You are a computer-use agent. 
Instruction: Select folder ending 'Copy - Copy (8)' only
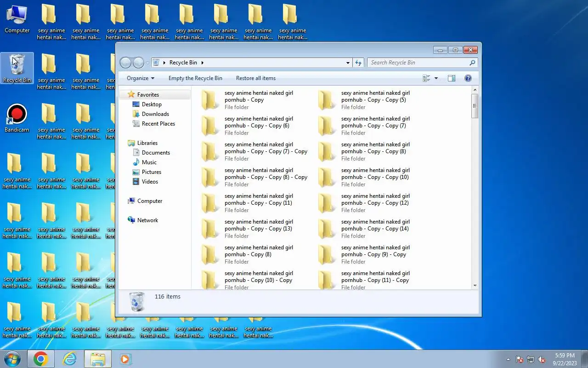coord(372,151)
